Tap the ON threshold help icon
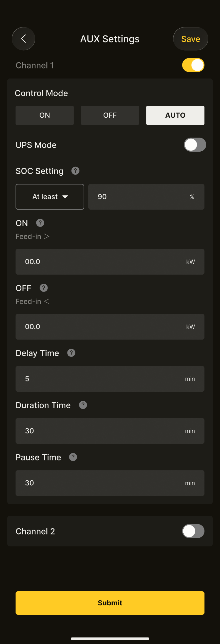Image resolution: width=220 pixels, height=644 pixels. 40,223
